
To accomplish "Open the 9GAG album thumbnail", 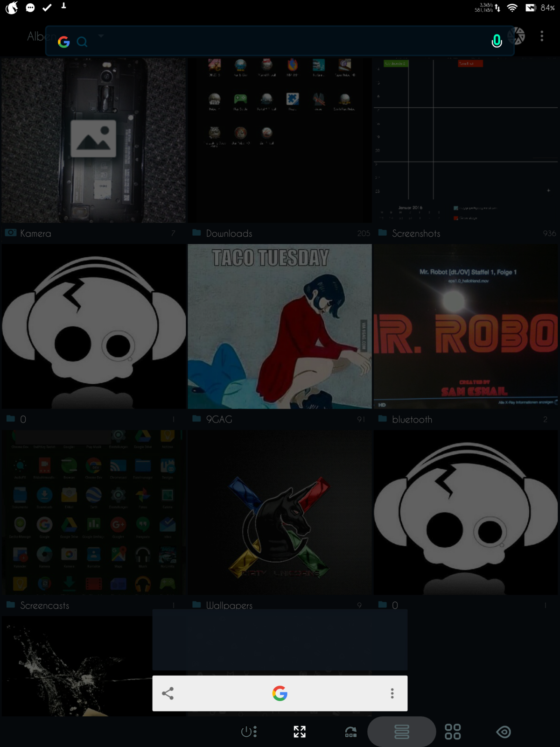I will pos(280,326).
